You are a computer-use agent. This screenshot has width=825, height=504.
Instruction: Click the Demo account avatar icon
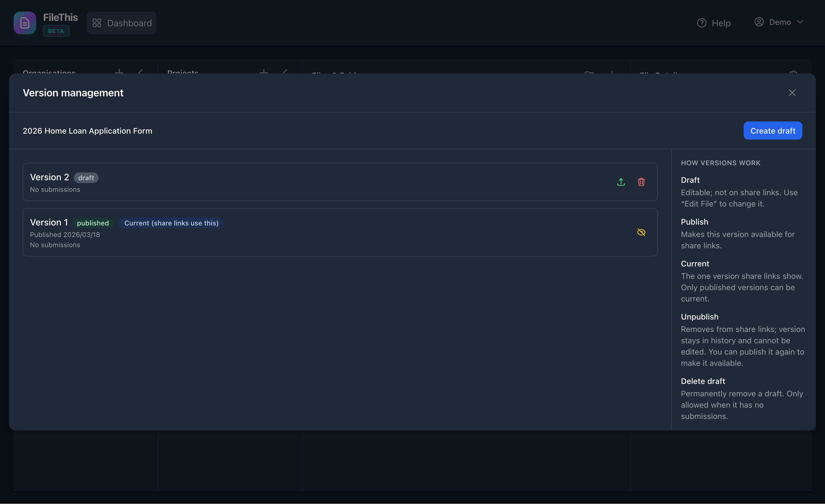pos(759,22)
